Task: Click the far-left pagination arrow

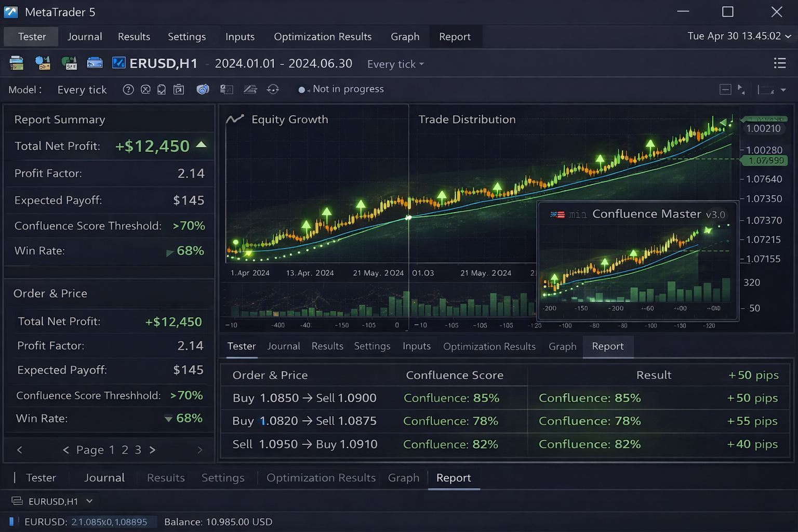Action: click(20, 450)
